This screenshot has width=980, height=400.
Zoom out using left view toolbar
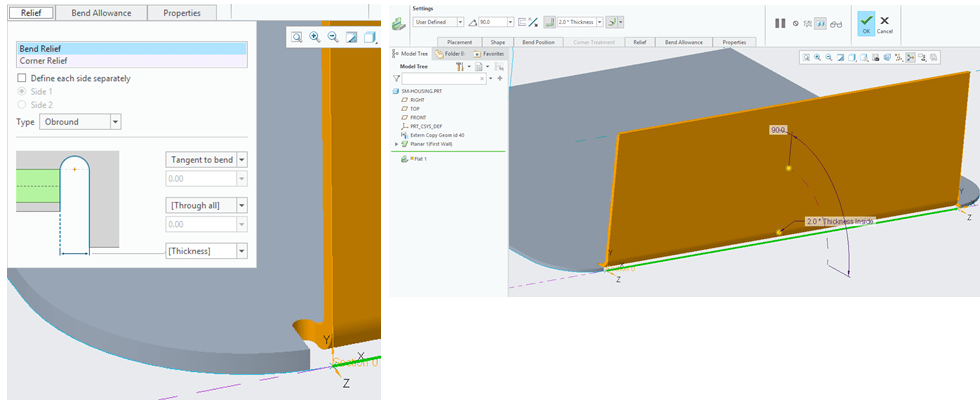(333, 37)
